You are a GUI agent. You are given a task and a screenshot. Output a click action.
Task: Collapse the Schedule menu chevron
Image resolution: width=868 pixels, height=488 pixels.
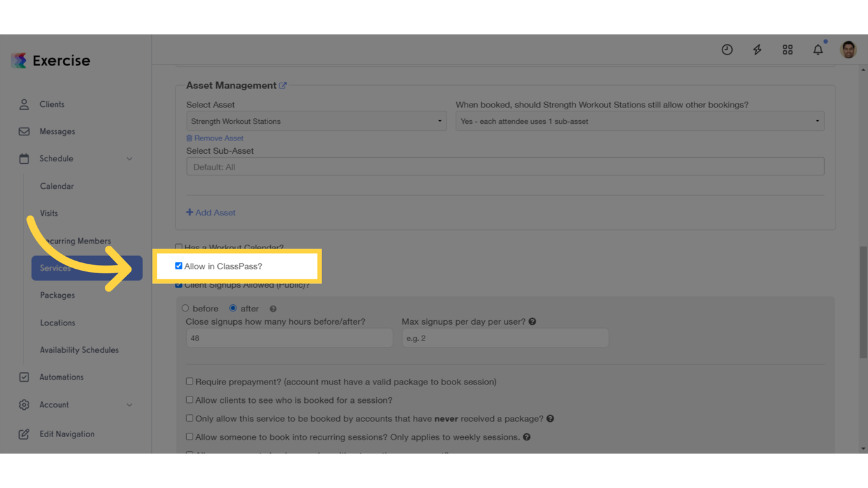(130, 159)
